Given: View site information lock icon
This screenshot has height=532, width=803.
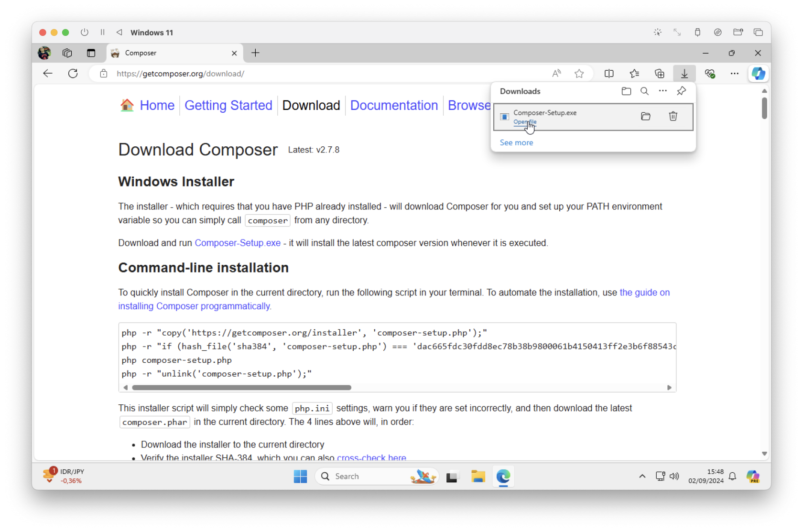Looking at the screenshot, I should [103, 74].
